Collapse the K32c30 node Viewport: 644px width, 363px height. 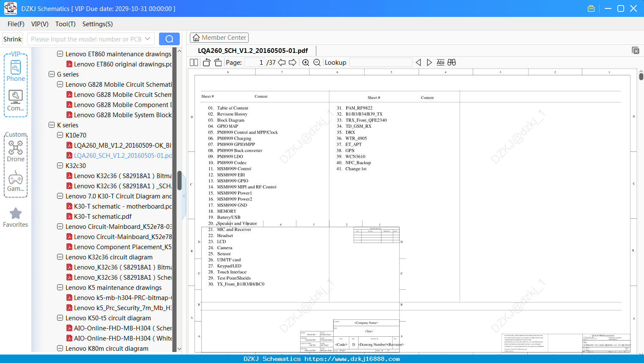tap(60, 165)
